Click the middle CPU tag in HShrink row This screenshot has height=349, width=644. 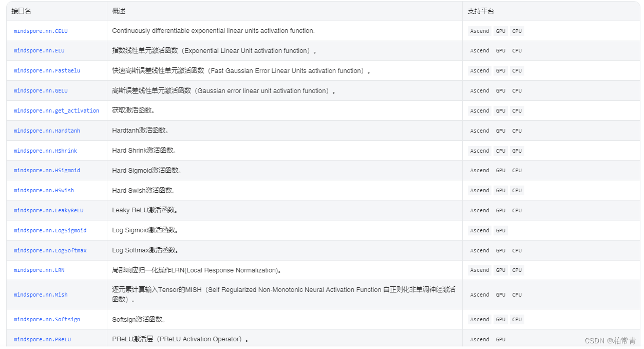coord(501,151)
